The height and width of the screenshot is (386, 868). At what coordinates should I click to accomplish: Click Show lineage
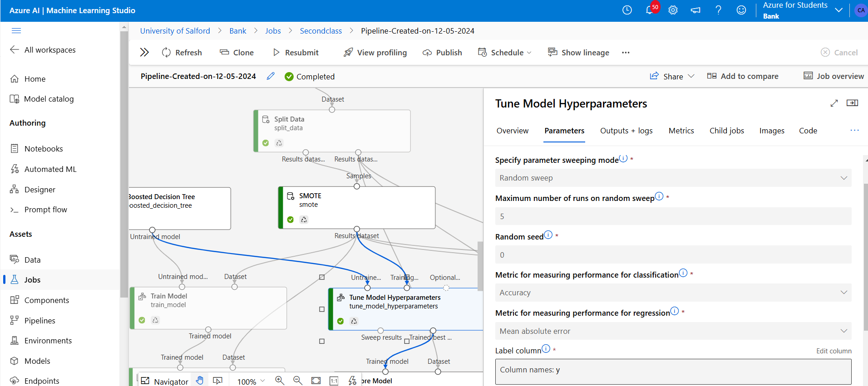pyautogui.click(x=578, y=53)
